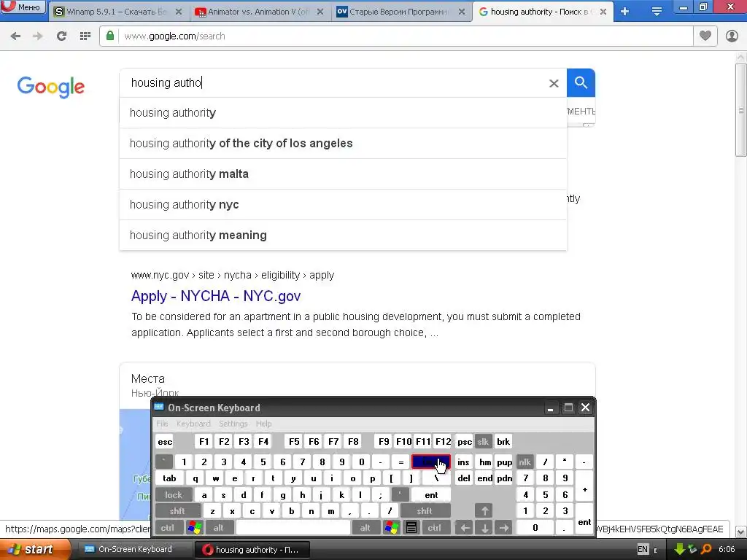This screenshot has height=560, width=747.
Task: Open Apply - NYCHA - NYC.gov result link
Action: [216, 296]
